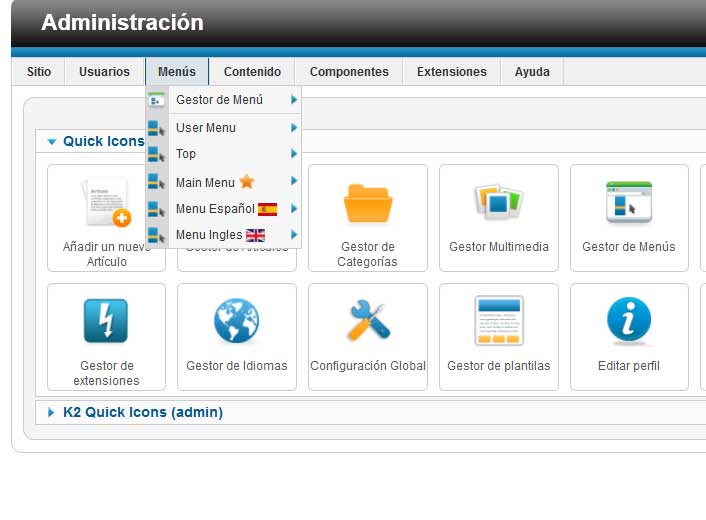706x520 pixels.
Task: Open the Sitio menu
Action: pos(39,72)
